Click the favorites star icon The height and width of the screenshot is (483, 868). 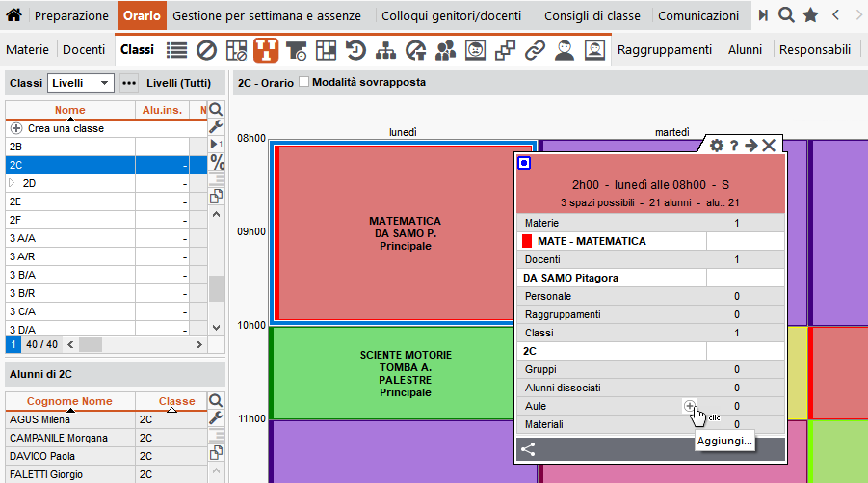pyautogui.click(x=811, y=15)
